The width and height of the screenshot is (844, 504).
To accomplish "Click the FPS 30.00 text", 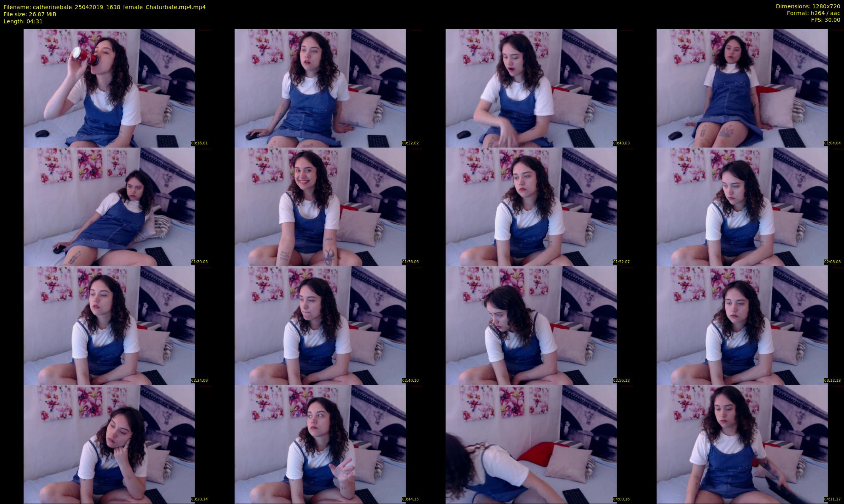I will click(x=825, y=20).
